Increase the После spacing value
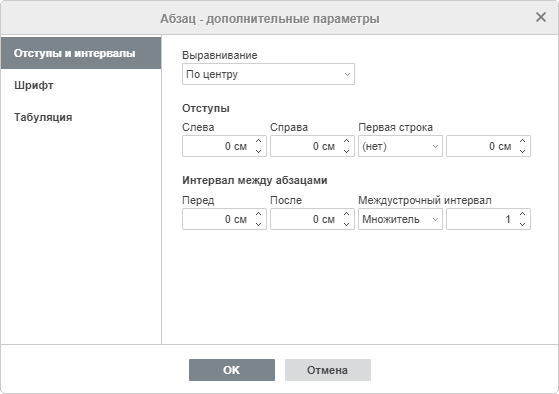The image size is (559, 394). click(347, 214)
